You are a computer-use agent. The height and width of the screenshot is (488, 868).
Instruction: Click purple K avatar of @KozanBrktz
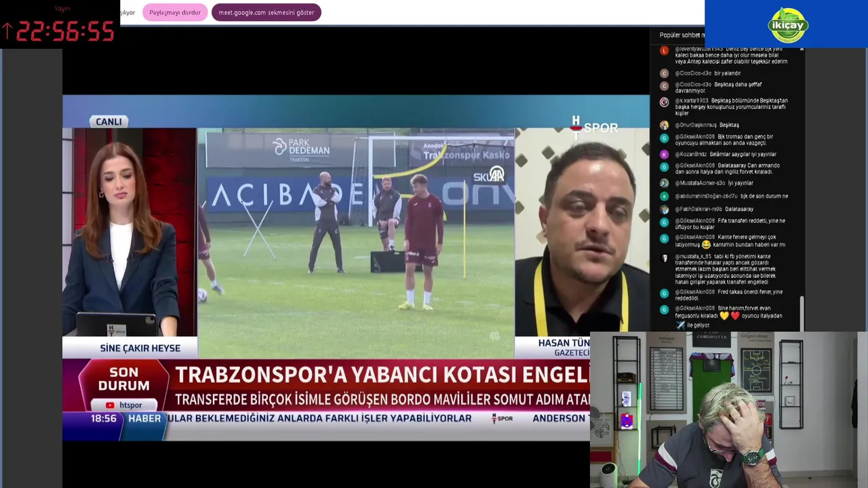pos(664,155)
